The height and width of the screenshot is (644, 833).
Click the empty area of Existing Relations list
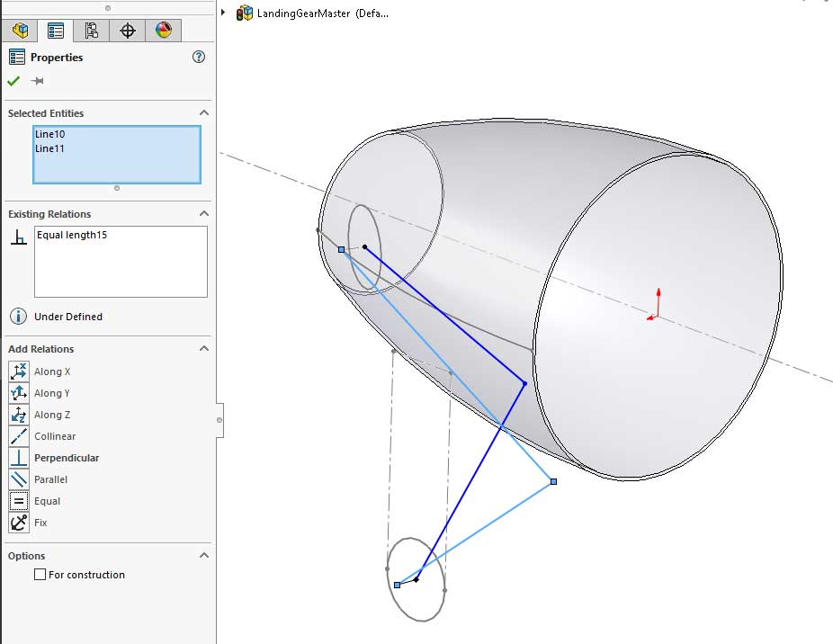(121, 271)
